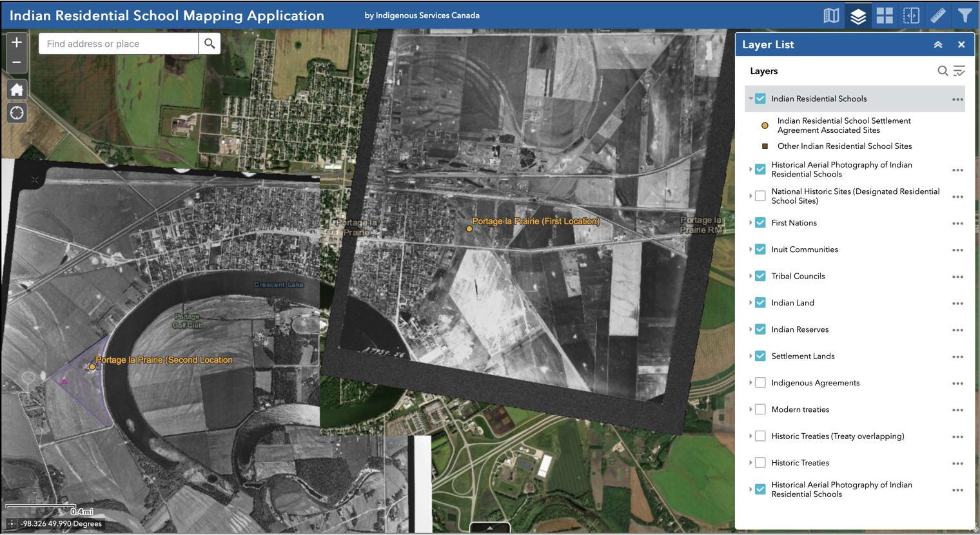
Task: Expand the Tribal Councils layer
Action: pos(750,276)
